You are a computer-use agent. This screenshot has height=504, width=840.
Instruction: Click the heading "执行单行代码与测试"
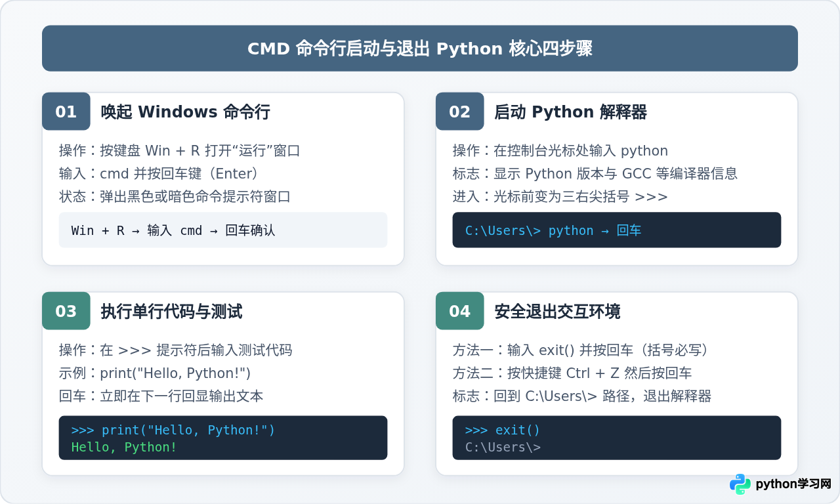tap(171, 311)
